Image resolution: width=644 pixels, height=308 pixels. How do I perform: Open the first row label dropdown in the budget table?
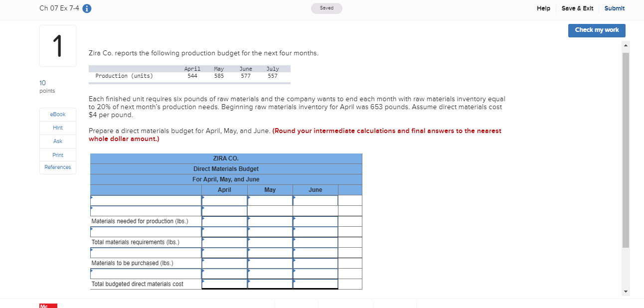pyautogui.click(x=145, y=200)
